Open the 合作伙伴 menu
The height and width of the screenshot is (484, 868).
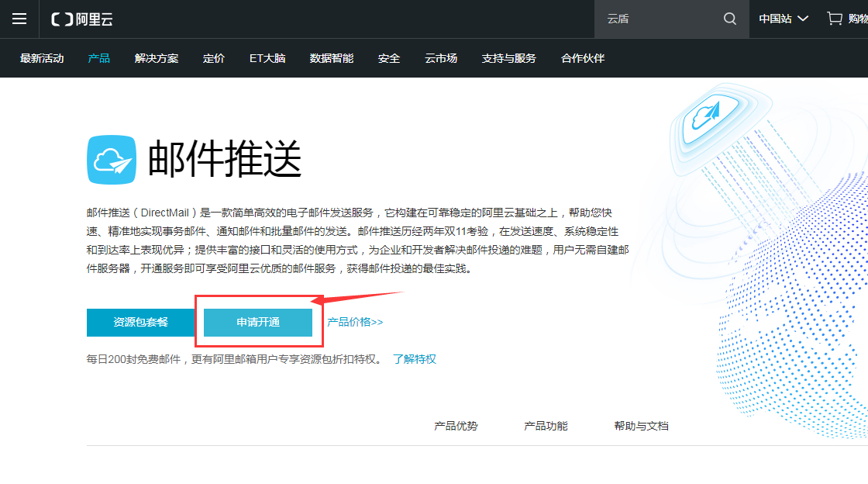tap(583, 58)
